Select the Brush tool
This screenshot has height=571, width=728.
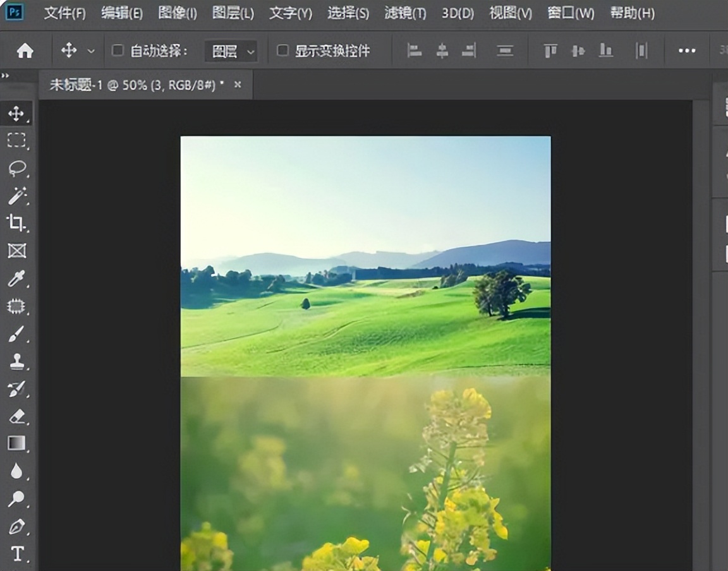(17, 334)
